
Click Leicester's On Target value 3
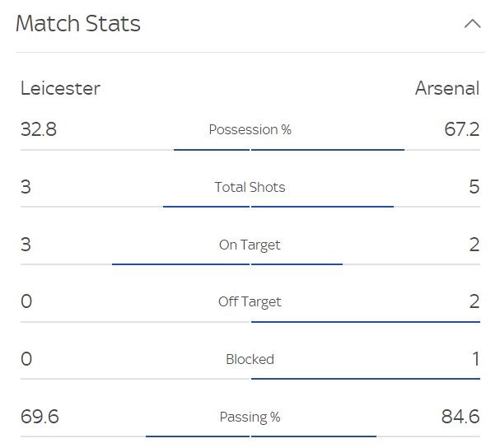coord(26,245)
